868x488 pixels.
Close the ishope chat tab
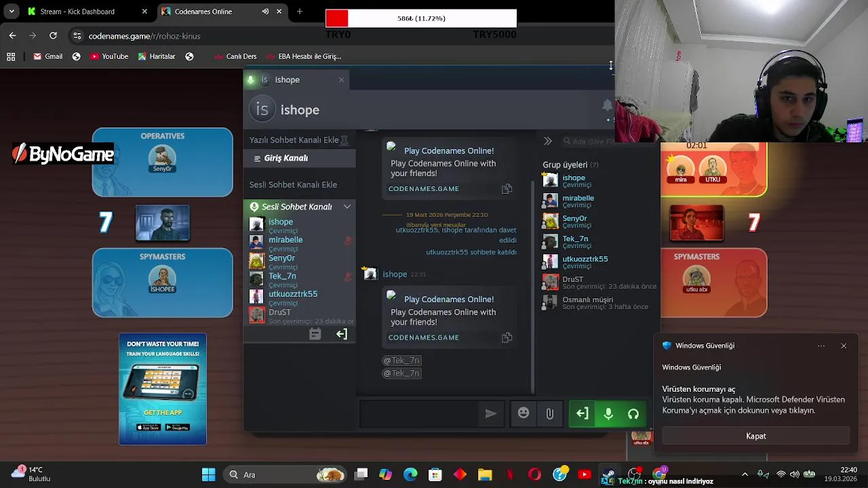pyautogui.click(x=341, y=80)
